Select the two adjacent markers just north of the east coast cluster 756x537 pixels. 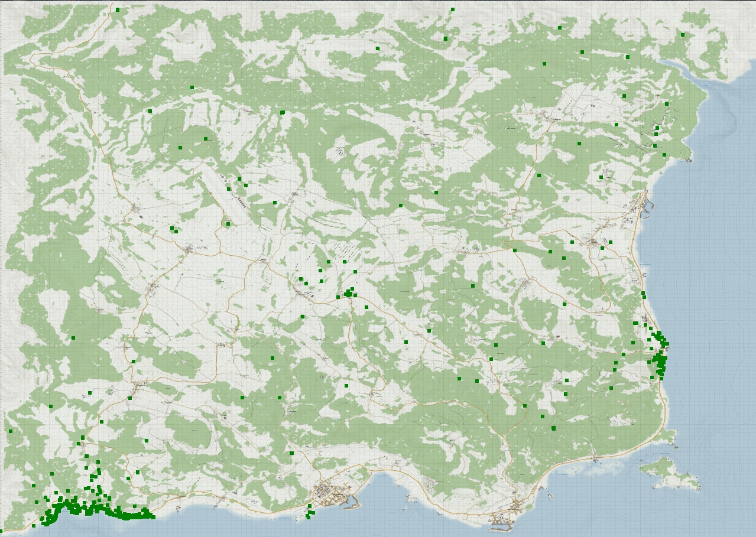coord(644,294)
